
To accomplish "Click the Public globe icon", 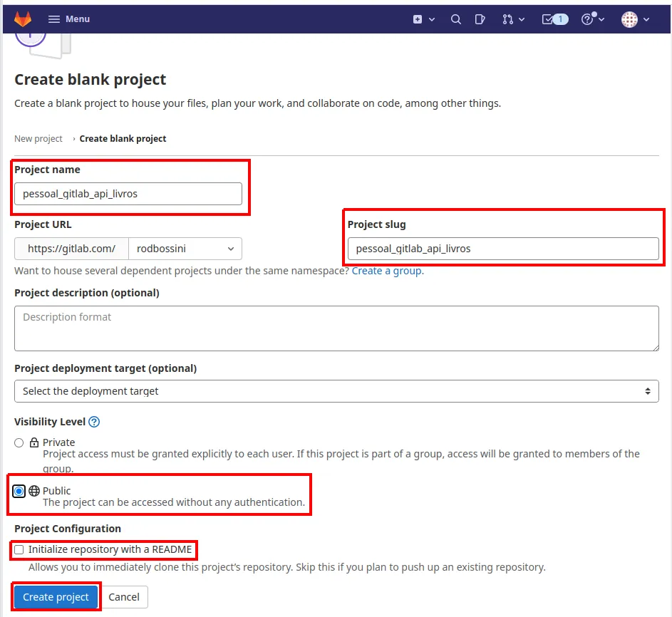I will (x=34, y=491).
